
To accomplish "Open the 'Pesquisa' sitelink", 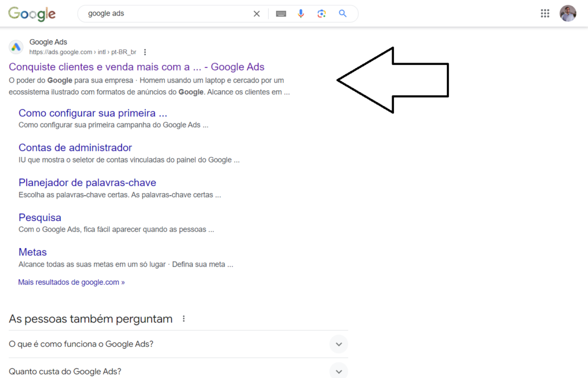I will click(40, 218).
